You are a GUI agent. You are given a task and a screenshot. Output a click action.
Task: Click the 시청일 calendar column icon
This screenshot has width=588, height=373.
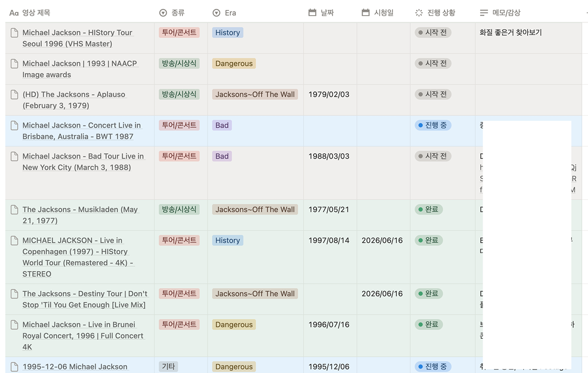(x=366, y=13)
